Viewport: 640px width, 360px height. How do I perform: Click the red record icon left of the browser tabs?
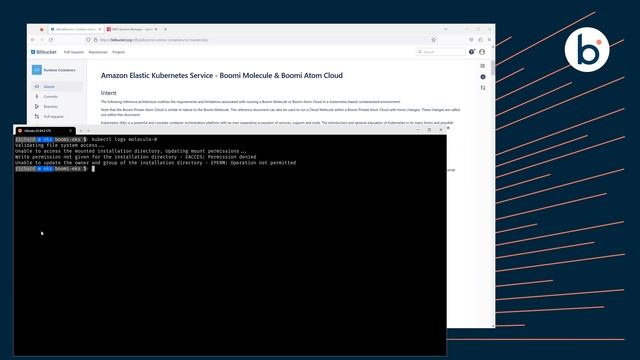click(42, 29)
